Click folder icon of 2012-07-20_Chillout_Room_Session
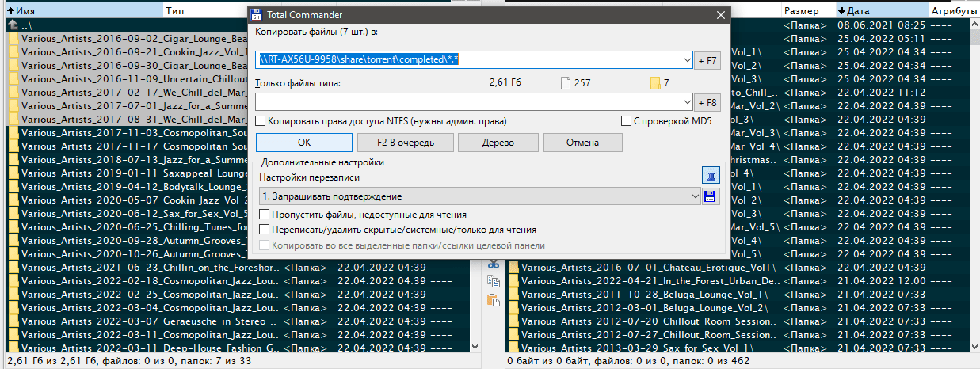980x369 pixels. point(513,321)
